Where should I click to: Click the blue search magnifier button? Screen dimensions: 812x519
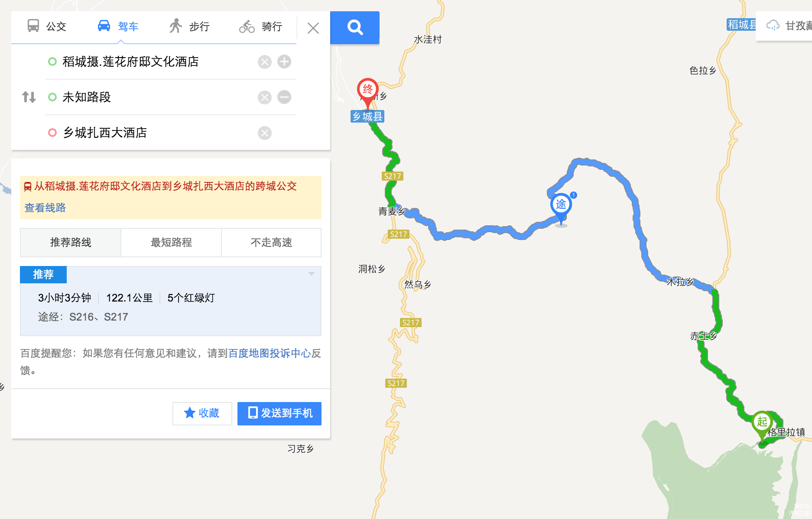coord(355,27)
